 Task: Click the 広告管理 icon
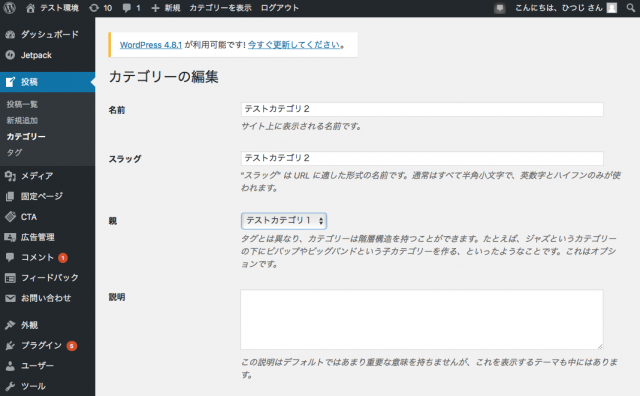pyautogui.click(x=10, y=237)
